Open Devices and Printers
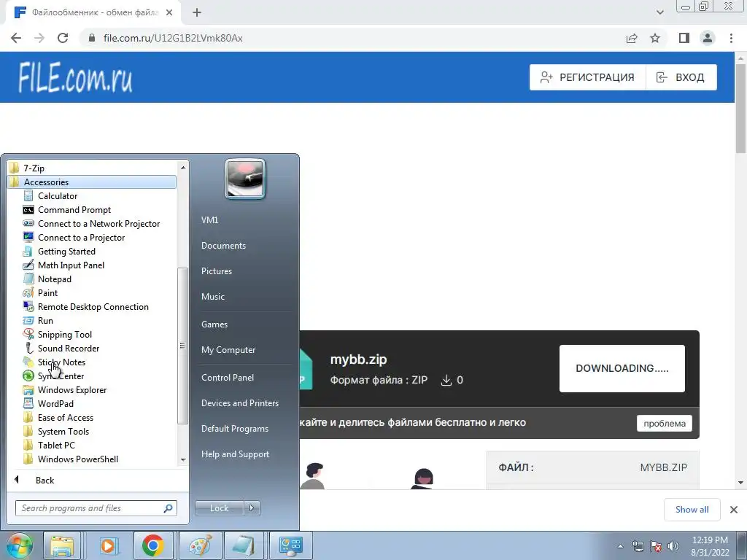 [239, 403]
